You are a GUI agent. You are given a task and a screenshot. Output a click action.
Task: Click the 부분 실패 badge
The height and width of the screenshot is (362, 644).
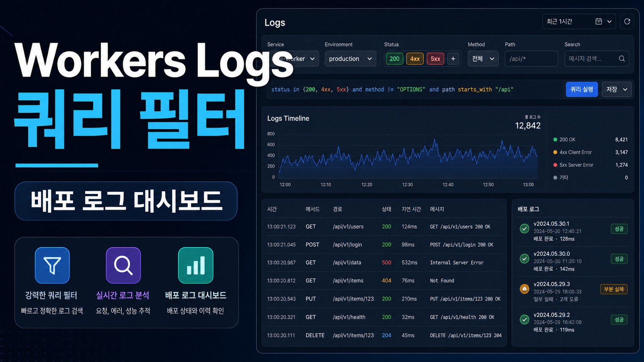point(614,289)
